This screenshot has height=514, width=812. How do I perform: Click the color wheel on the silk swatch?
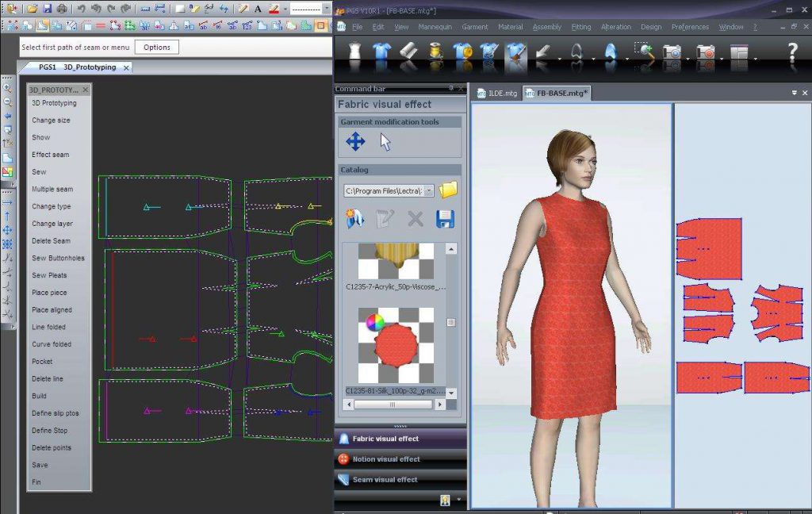pos(374,322)
